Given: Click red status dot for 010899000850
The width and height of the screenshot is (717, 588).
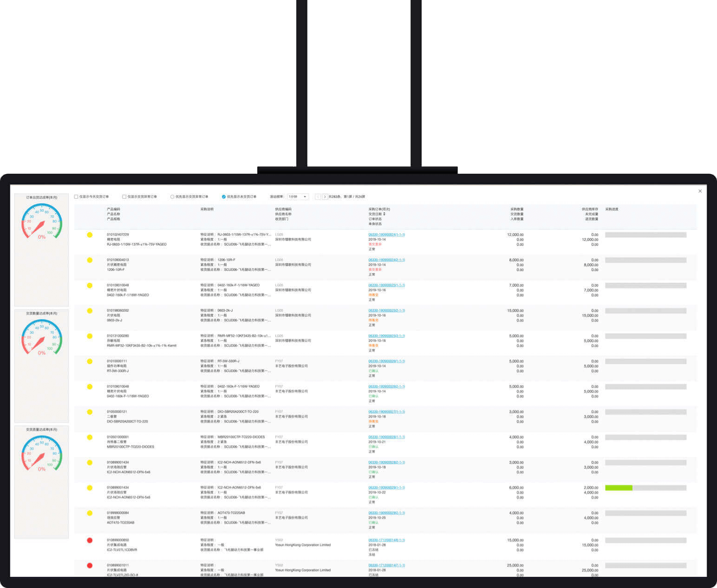Looking at the screenshot, I should click(90, 540).
